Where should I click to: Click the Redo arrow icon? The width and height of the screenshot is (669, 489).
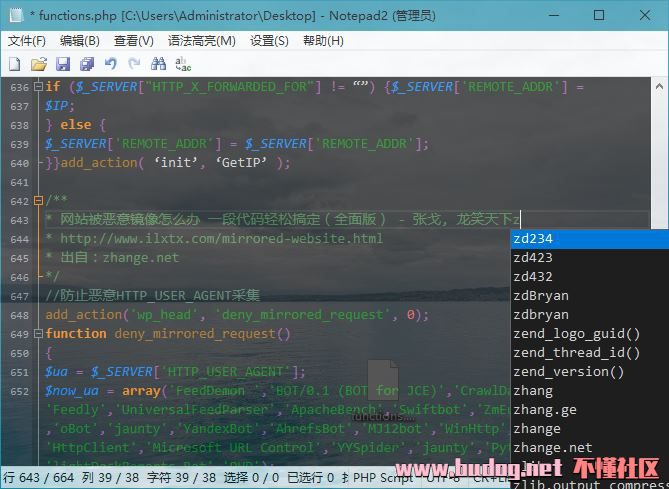click(134, 64)
